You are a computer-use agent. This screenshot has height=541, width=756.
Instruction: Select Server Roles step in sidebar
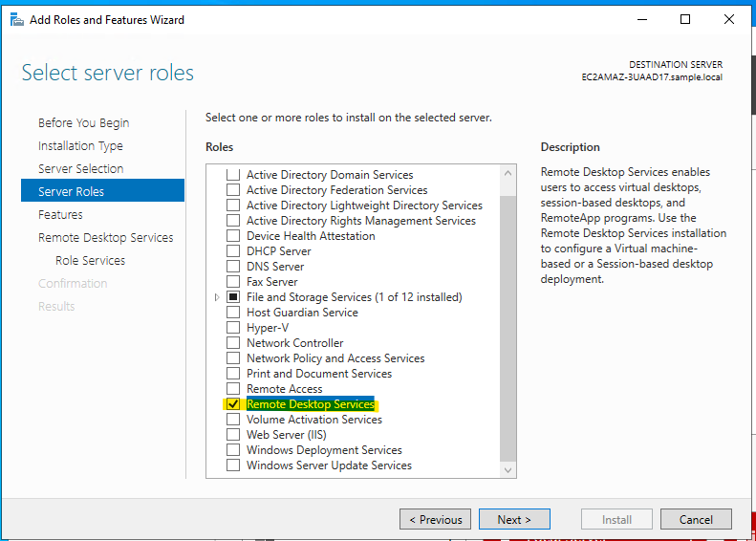pos(102,190)
